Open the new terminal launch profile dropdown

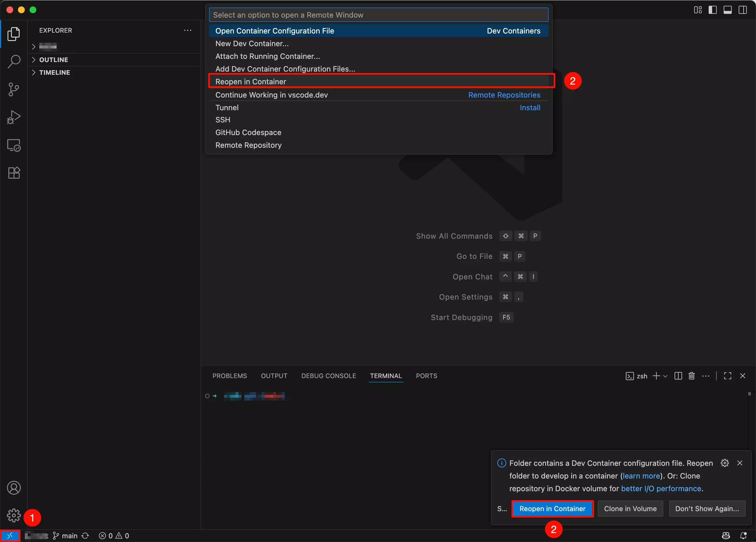[x=665, y=376]
